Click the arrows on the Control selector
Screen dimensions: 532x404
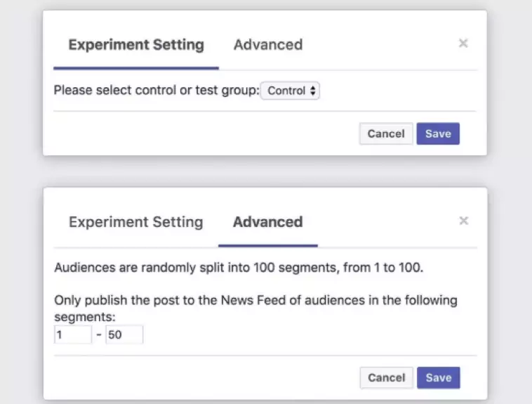coord(313,91)
